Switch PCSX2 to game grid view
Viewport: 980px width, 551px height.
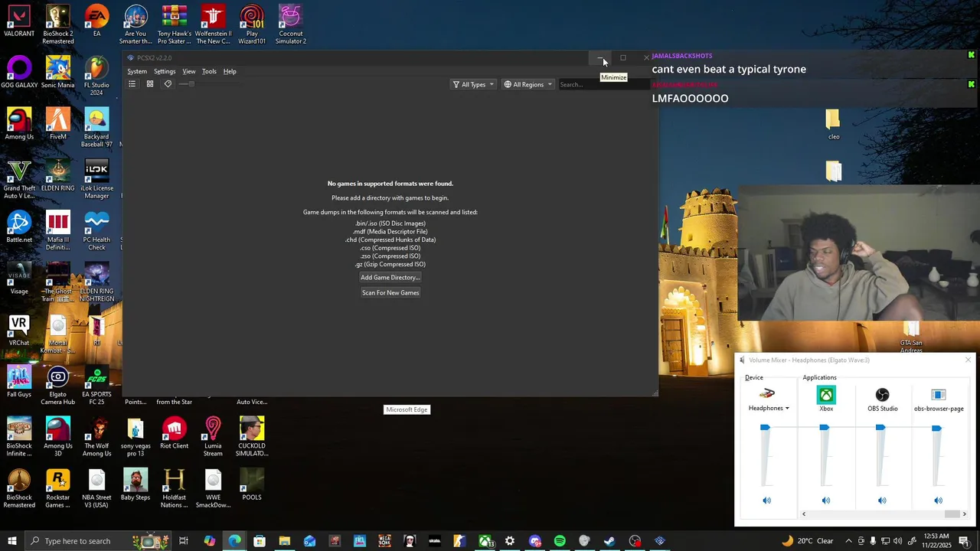point(150,84)
